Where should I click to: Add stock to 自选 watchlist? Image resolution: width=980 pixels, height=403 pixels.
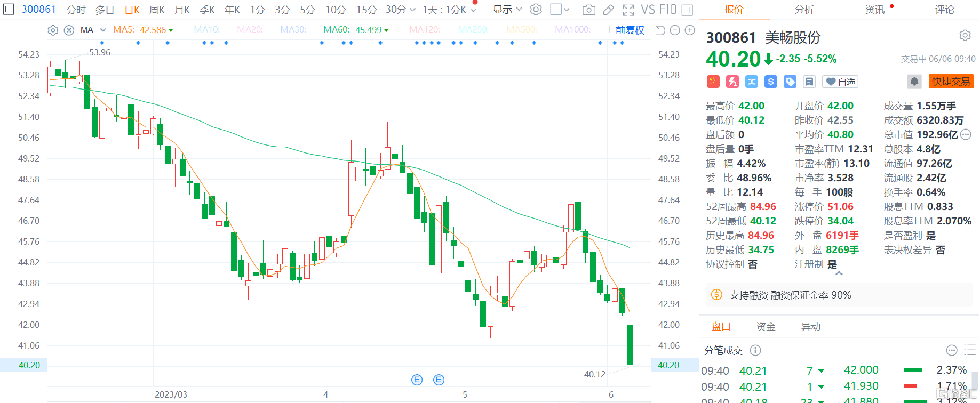pos(840,82)
